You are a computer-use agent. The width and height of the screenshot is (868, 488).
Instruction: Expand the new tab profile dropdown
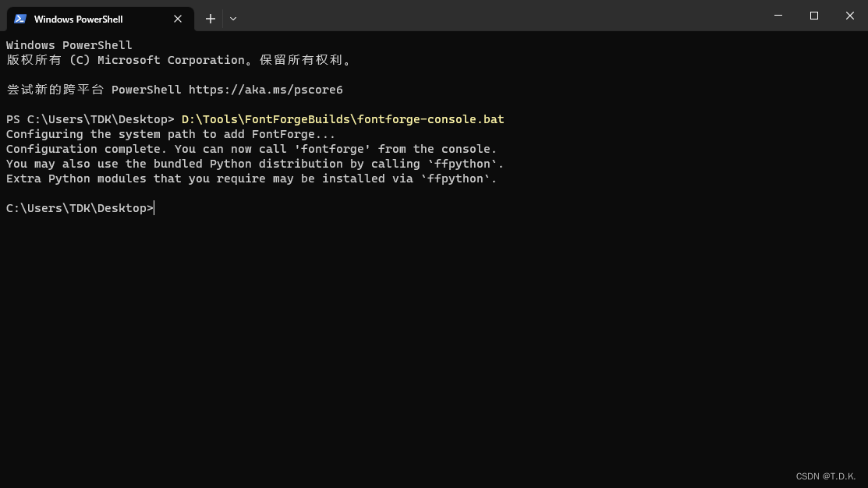[x=233, y=19]
